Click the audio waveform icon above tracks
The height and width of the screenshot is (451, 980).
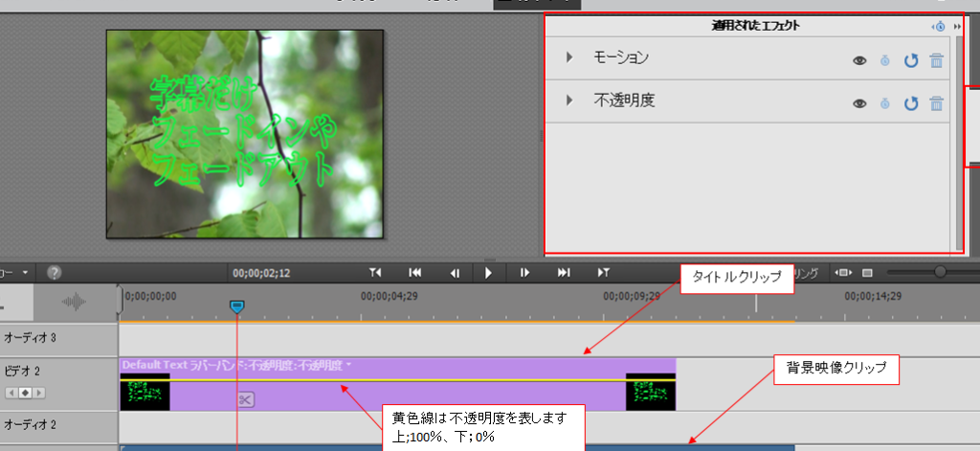point(75,303)
